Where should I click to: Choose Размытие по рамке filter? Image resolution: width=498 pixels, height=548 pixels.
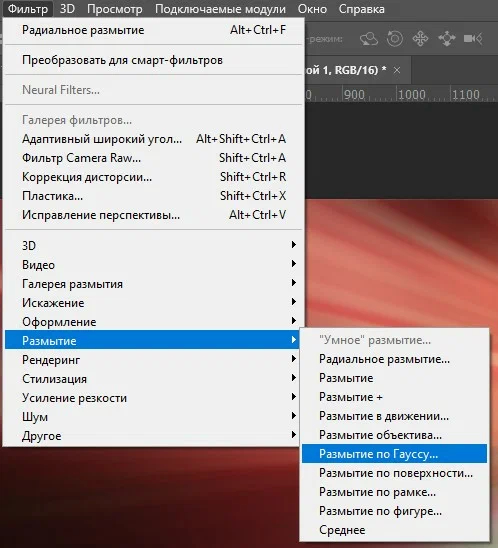394,492
